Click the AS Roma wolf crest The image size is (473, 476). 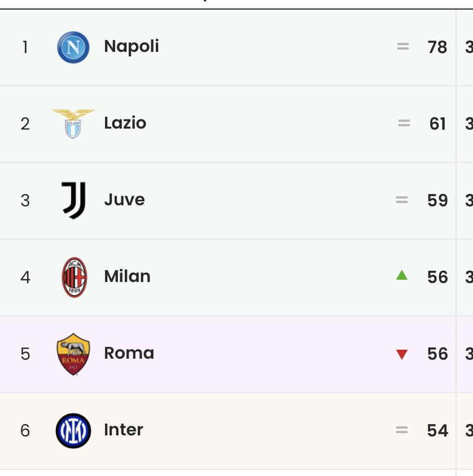tap(73, 354)
